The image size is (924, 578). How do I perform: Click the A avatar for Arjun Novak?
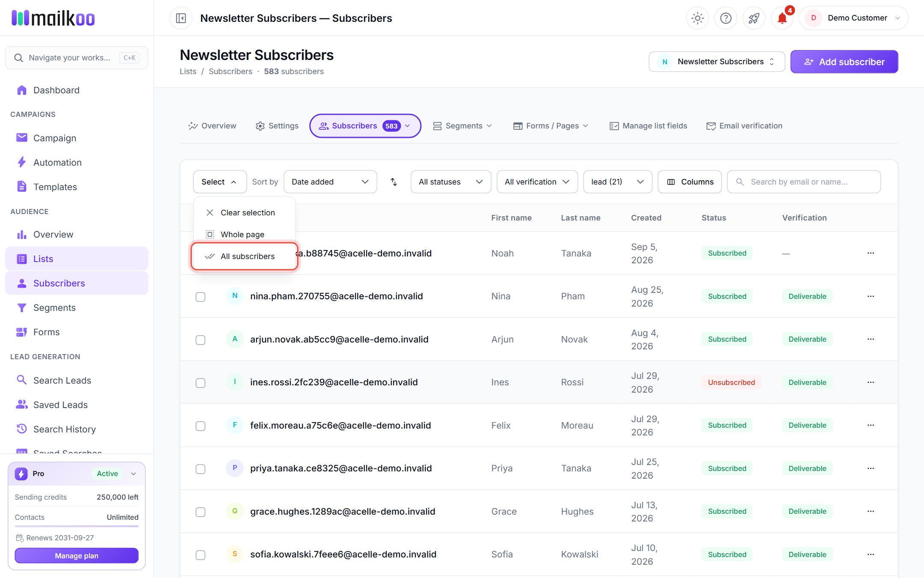pyautogui.click(x=235, y=339)
